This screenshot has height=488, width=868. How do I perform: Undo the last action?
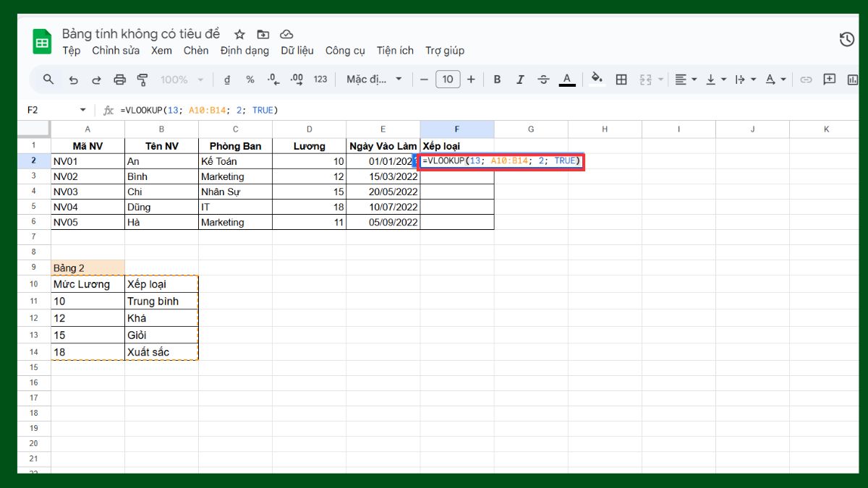pos(73,80)
